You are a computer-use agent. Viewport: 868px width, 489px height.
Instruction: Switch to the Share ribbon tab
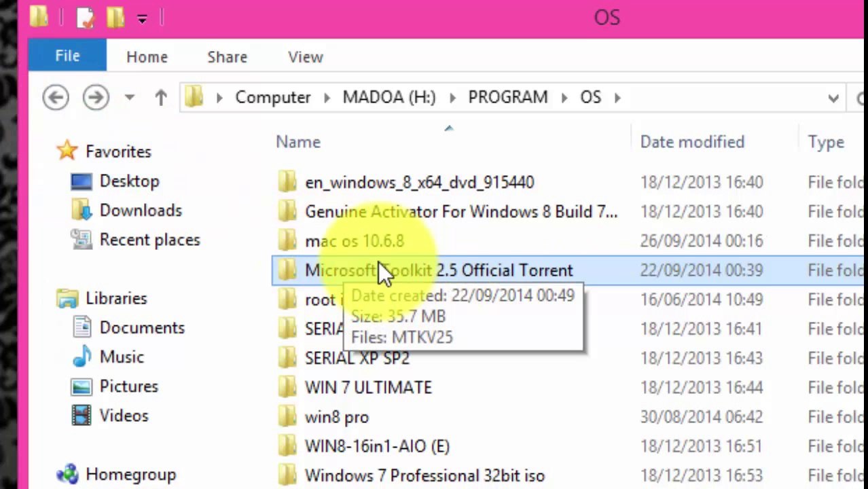point(227,57)
